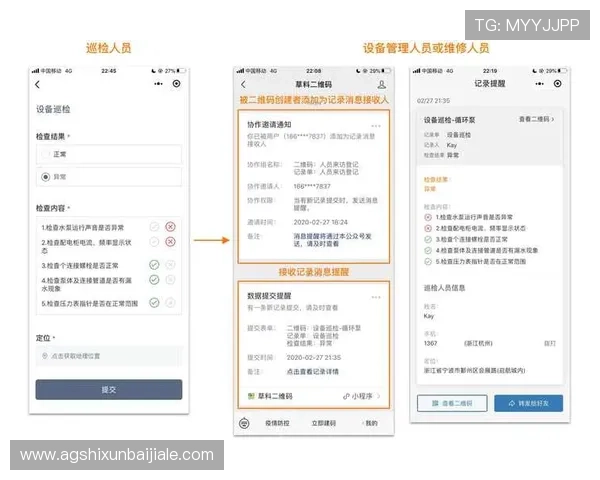Tap 草料二维码 mini-program logo in card footer
The image size is (600, 480).
tap(251, 396)
